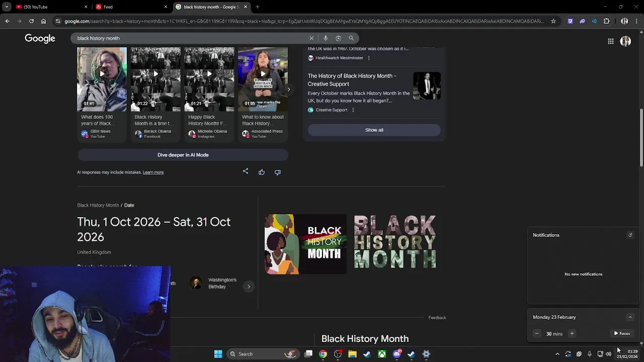The width and height of the screenshot is (644, 362).
Task: Open the colorful Black History Month image
Action: (306, 244)
